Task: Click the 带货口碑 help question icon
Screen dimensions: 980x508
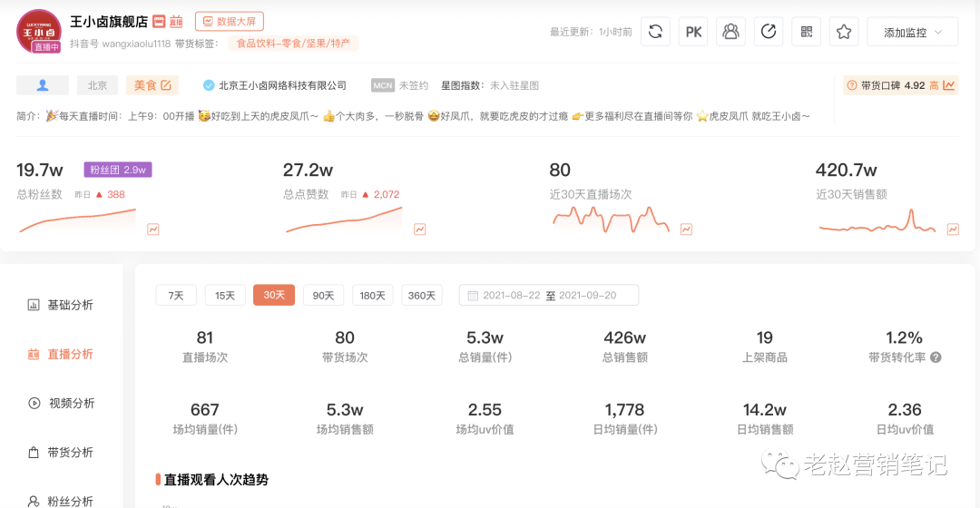Action: (852, 85)
